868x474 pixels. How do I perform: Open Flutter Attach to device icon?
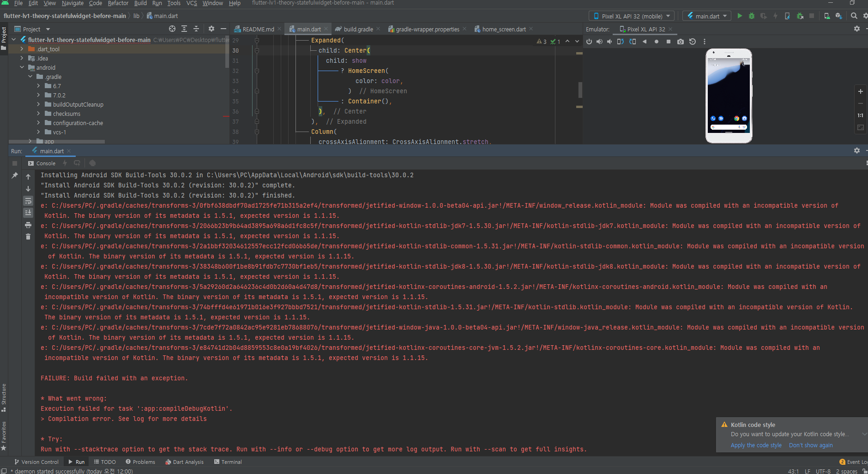(787, 16)
